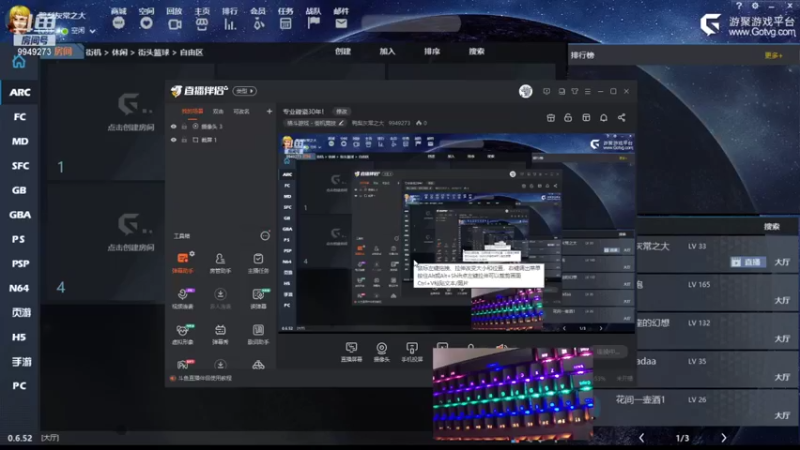Click the notification bell in streaming window
The width and height of the screenshot is (800, 450).
pos(604,118)
